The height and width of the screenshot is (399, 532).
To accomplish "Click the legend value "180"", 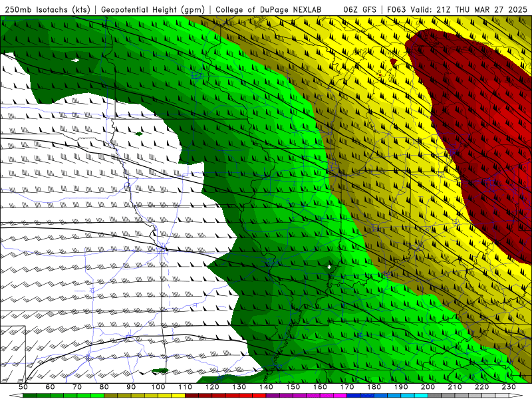I will 374,387.
